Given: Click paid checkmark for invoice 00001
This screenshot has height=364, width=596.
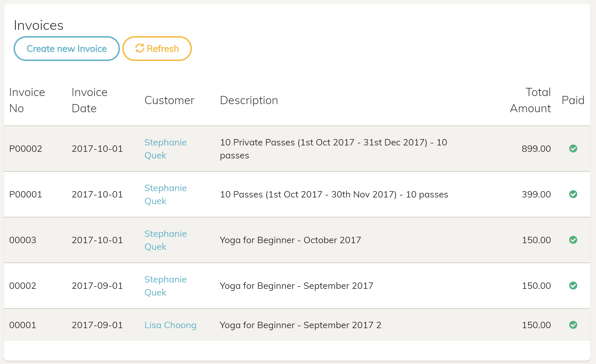Looking at the screenshot, I should tap(573, 325).
